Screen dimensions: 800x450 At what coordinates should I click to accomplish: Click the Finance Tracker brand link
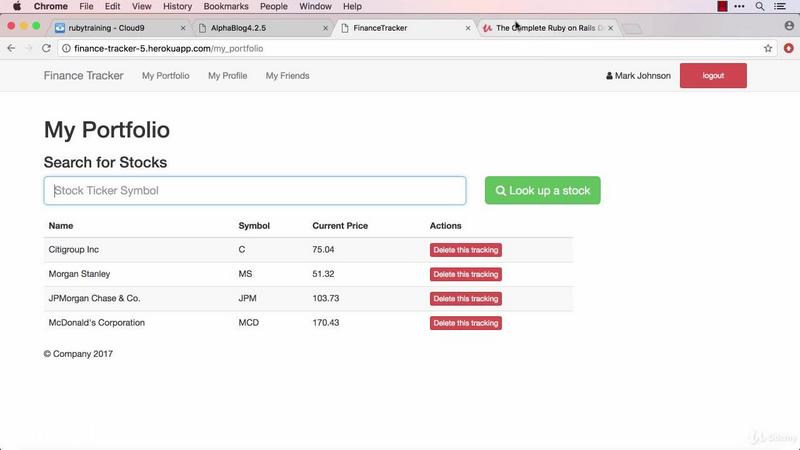[84, 76]
